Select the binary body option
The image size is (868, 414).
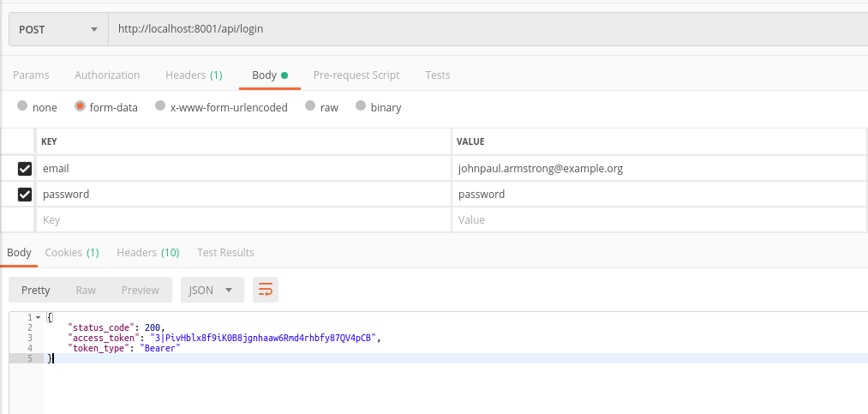click(361, 107)
